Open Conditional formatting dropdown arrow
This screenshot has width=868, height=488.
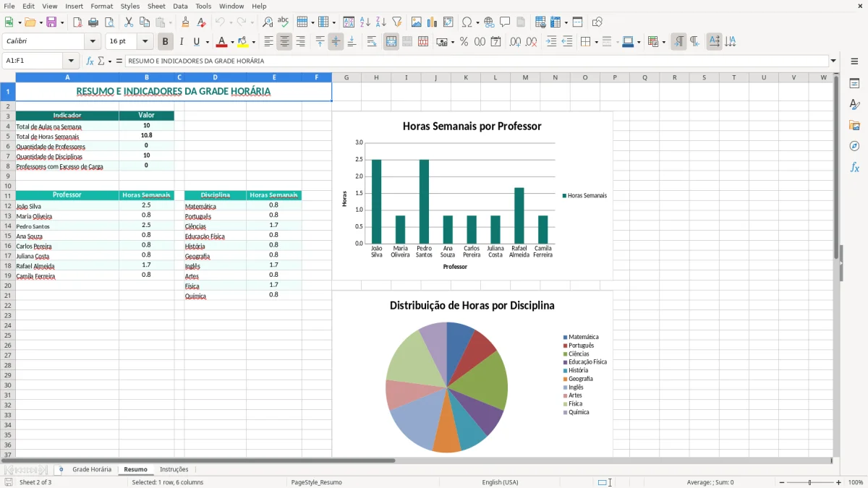[x=663, y=42]
